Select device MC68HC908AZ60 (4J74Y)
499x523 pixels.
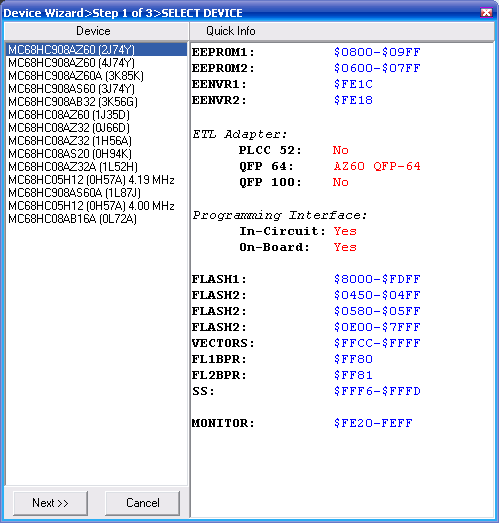96,63
